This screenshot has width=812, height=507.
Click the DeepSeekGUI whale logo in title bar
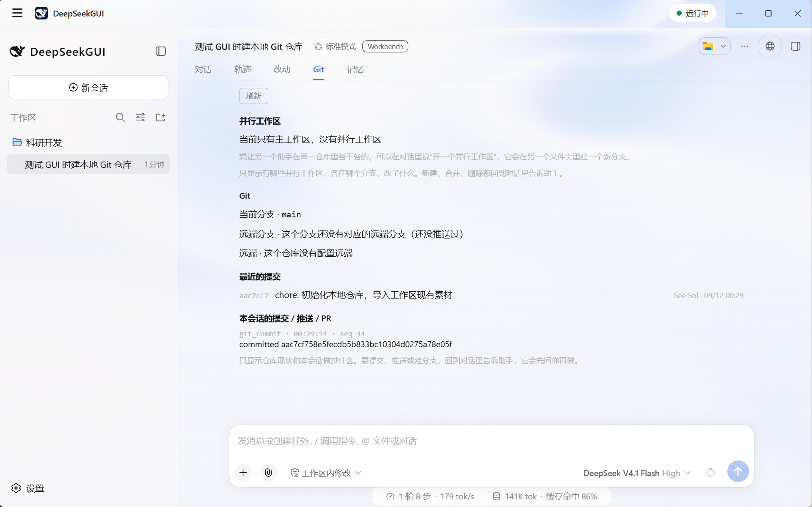[x=41, y=13]
